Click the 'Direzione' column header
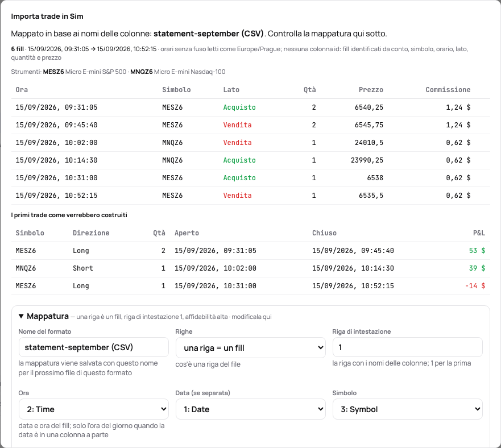 pyautogui.click(x=91, y=233)
